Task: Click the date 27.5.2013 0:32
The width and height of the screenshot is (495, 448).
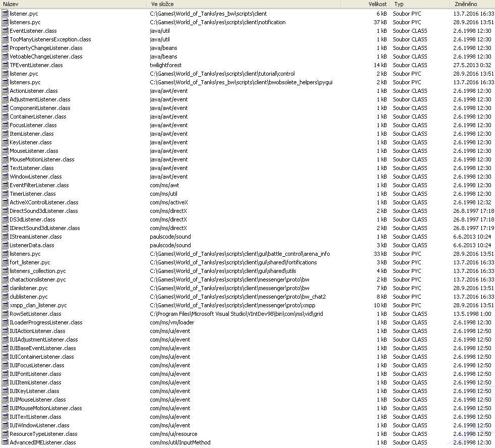Action: tap(472, 65)
